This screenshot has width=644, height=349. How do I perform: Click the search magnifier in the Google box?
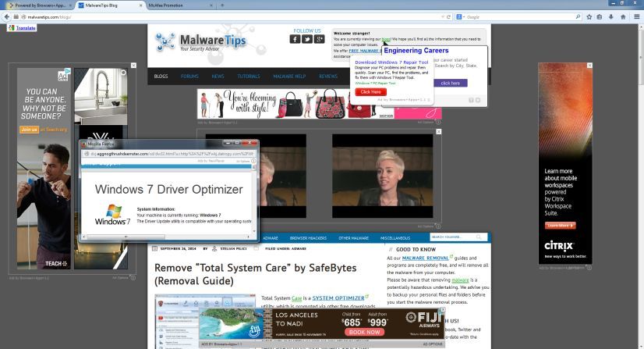tap(578, 17)
